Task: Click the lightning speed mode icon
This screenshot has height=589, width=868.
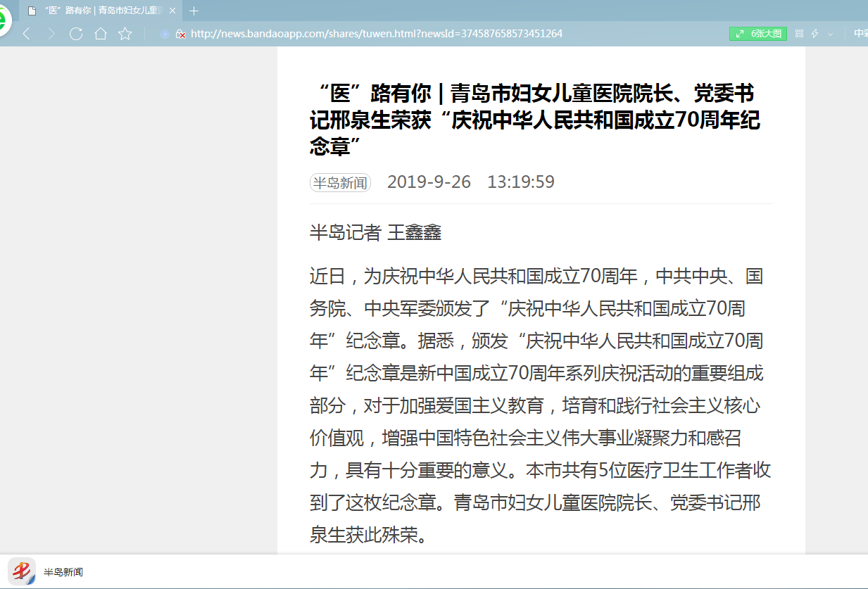Action: [815, 34]
